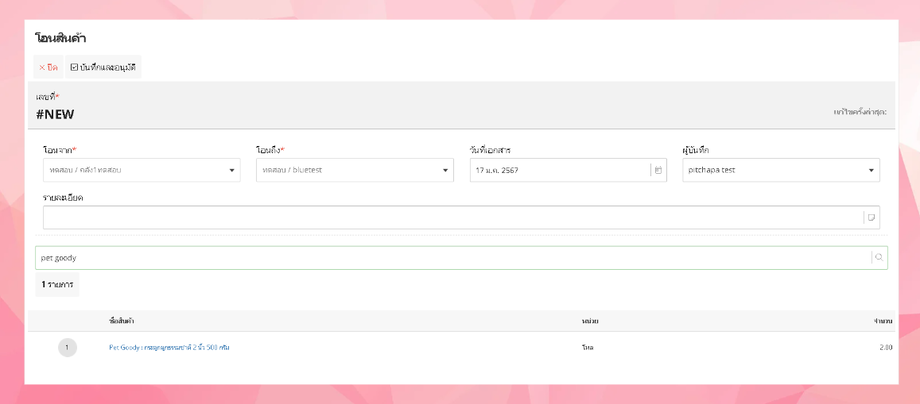The height and width of the screenshot is (404, 920).
Task: Click the ชื่อสินค้า column header
Action: [122, 321]
